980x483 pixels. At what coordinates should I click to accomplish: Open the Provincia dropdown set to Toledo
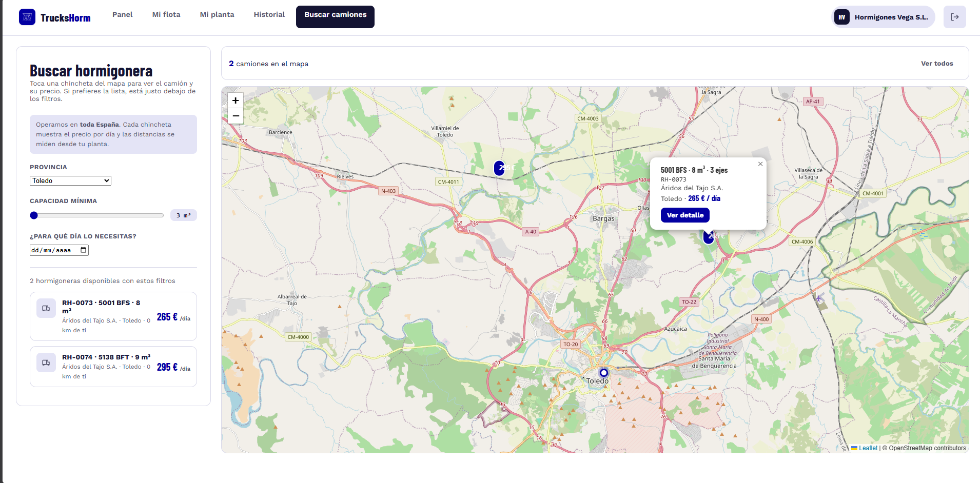tap(70, 180)
